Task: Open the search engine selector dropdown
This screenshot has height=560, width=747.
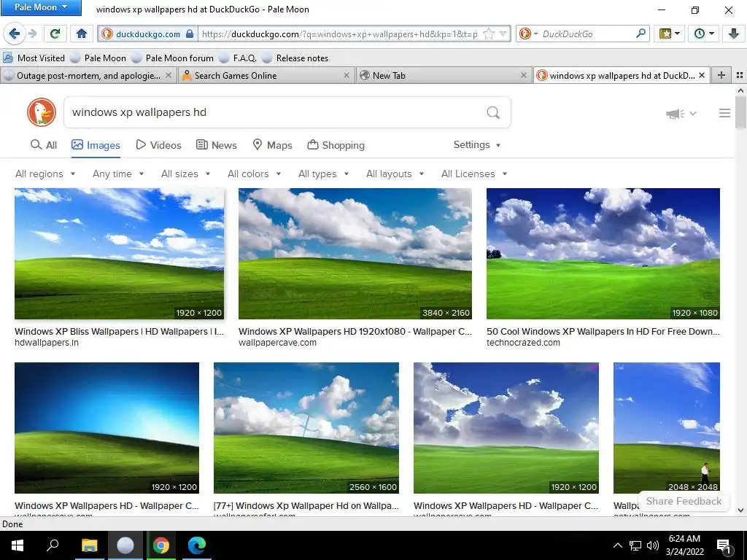Action: tap(528, 34)
